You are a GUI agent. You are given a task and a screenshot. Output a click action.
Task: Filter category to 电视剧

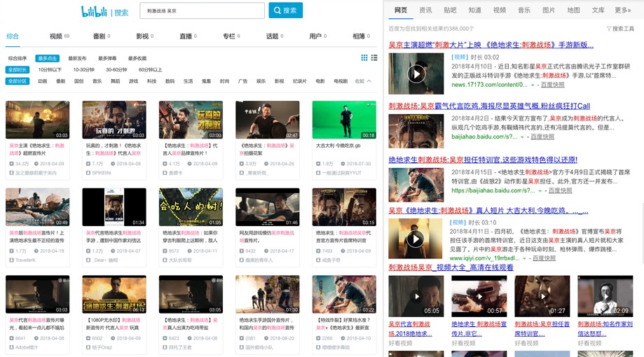tap(341, 81)
